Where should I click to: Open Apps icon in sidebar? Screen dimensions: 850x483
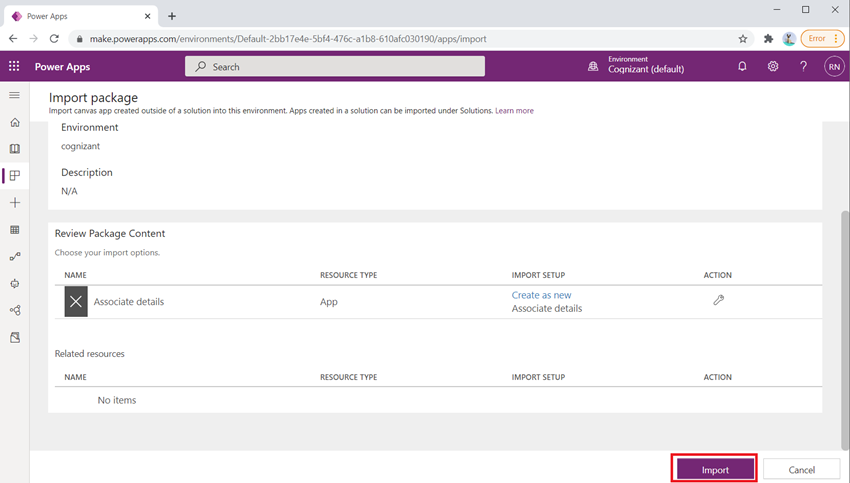tap(15, 175)
